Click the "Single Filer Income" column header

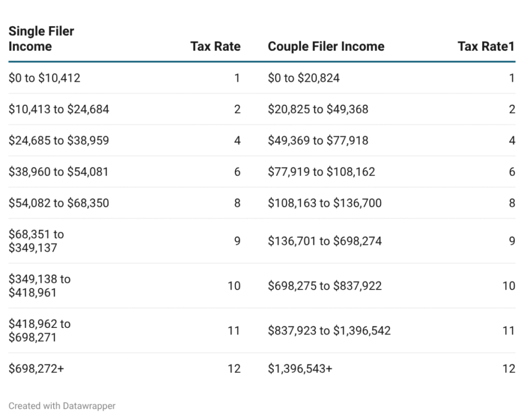click(x=41, y=39)
